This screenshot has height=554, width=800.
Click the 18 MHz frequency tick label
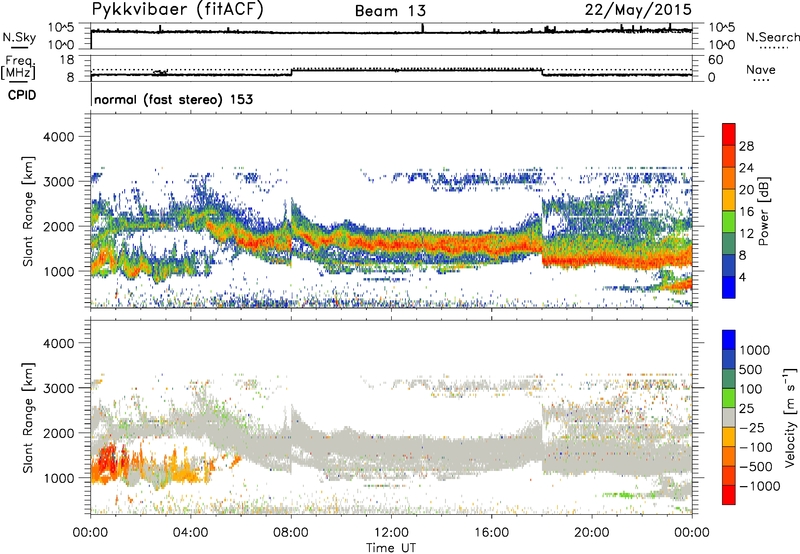[67, 60]
